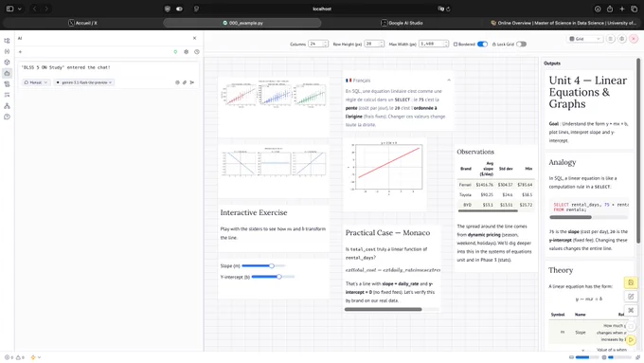Select the AI assistant bot sidebar icon
Screen dimensions: 644x363
pos(7,73)
